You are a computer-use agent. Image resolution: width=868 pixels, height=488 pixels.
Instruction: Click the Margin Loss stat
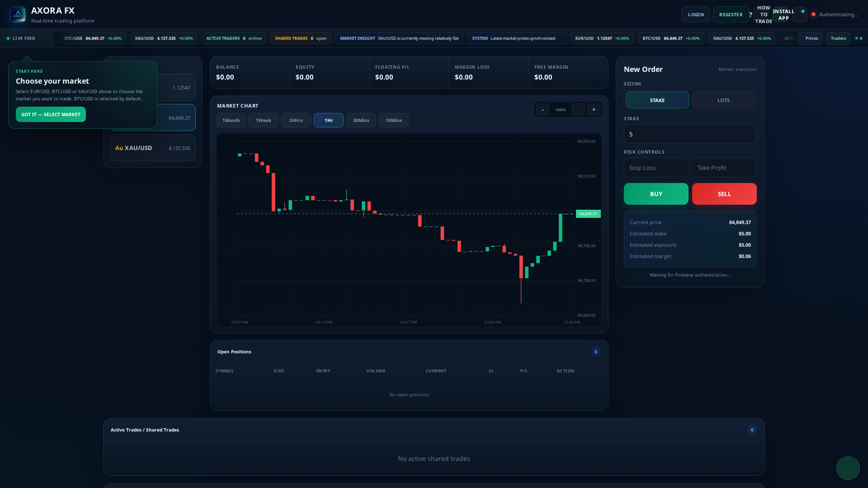[x=488, y=72]
